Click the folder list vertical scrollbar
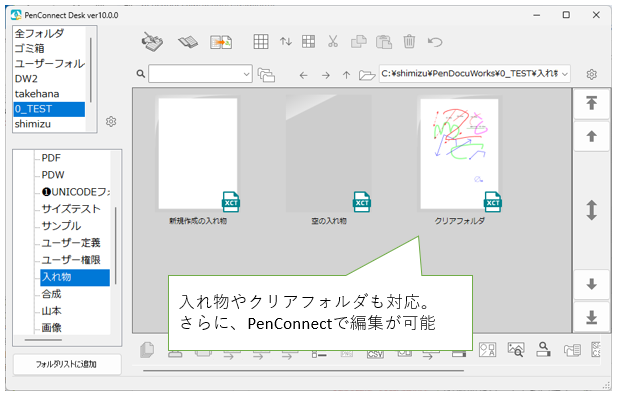 [x=91, y=70]
